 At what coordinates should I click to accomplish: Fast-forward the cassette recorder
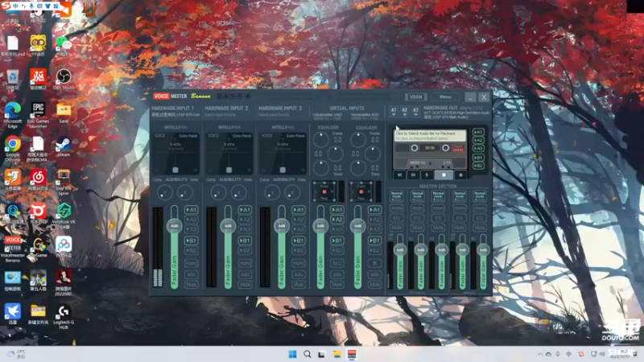pos(413,175)
